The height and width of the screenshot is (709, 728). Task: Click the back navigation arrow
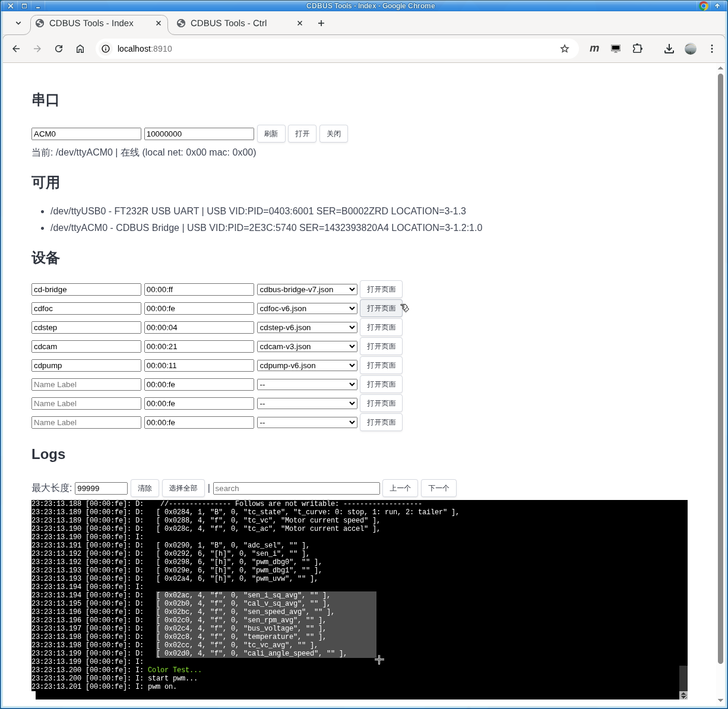point(16,49)
